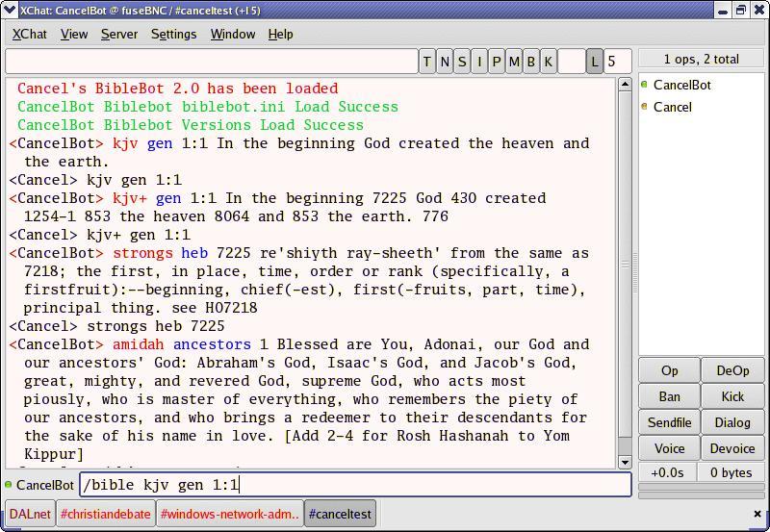The image size is (770, 532).
Task: Click the CancelBot nickname button beside input
Action: coord(44,485)
